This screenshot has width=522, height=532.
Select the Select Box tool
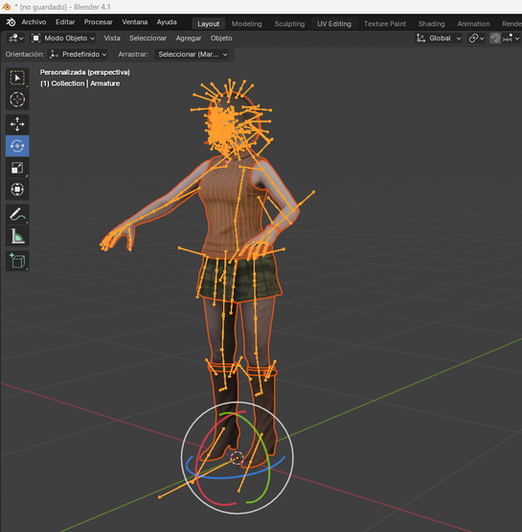point(17,78)
